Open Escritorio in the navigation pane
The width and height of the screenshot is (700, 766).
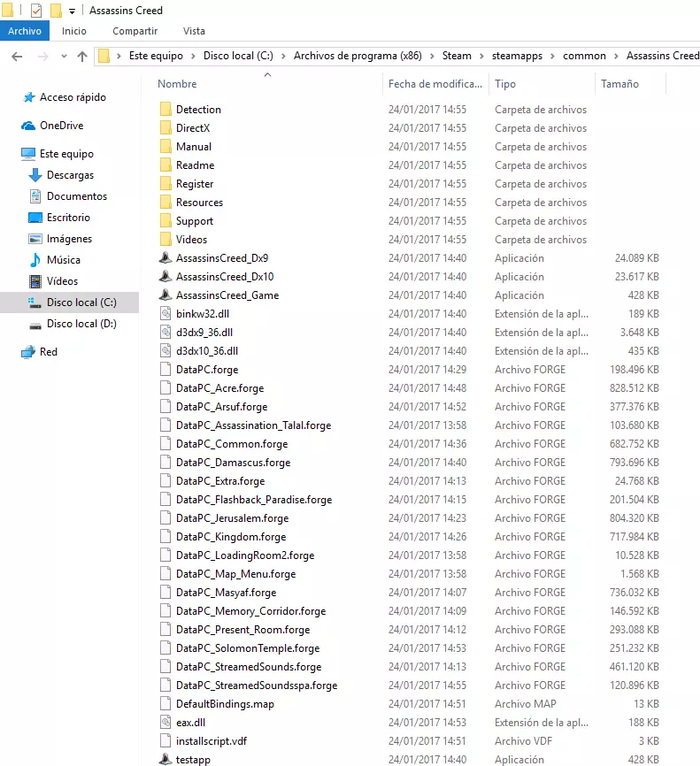tap(68, 218)
